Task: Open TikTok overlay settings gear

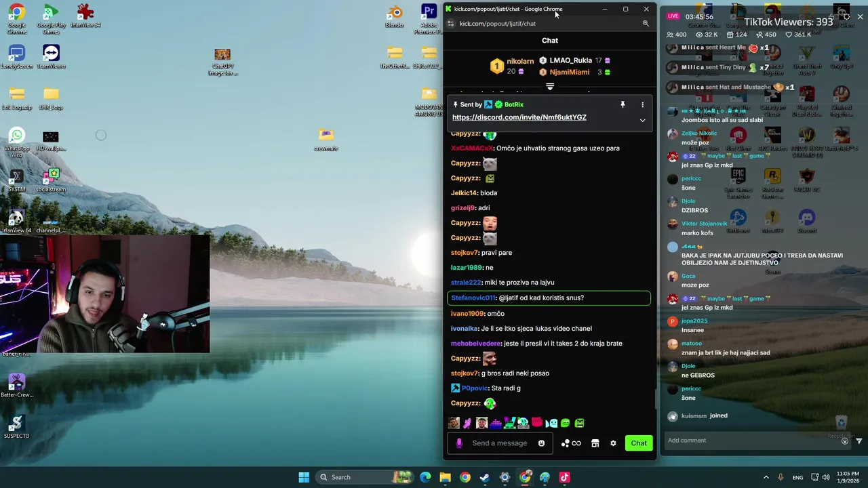Action: pyautogui.click(x=845, y=16)
